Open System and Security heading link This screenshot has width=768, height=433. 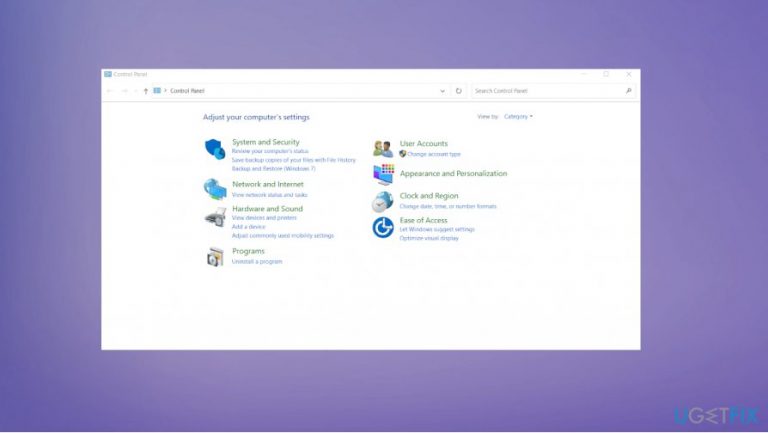coord(265,142)
